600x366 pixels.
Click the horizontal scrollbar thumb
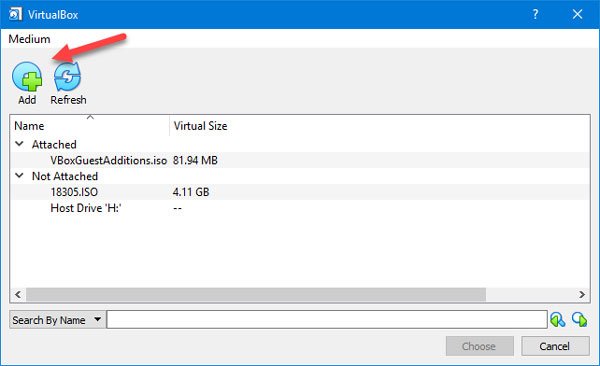click(x=256, y=294)
